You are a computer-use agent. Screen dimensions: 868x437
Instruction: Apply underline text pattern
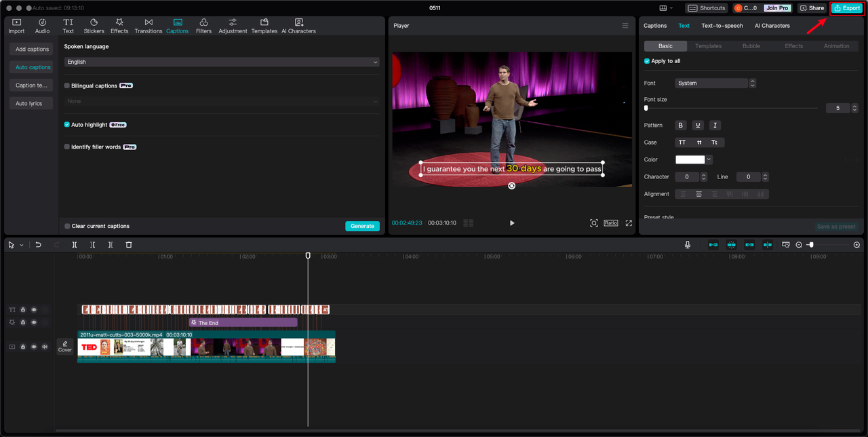[x=698, y=126]
